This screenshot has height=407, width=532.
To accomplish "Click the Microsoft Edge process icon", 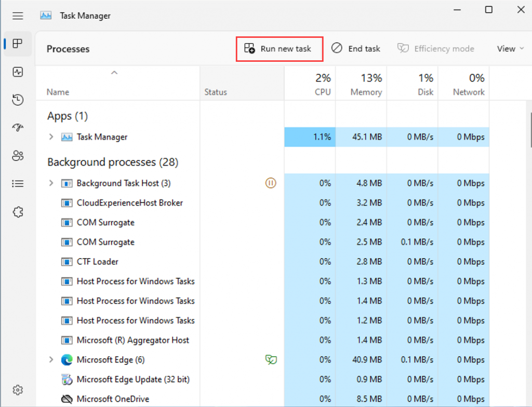I will pos(67,360).
